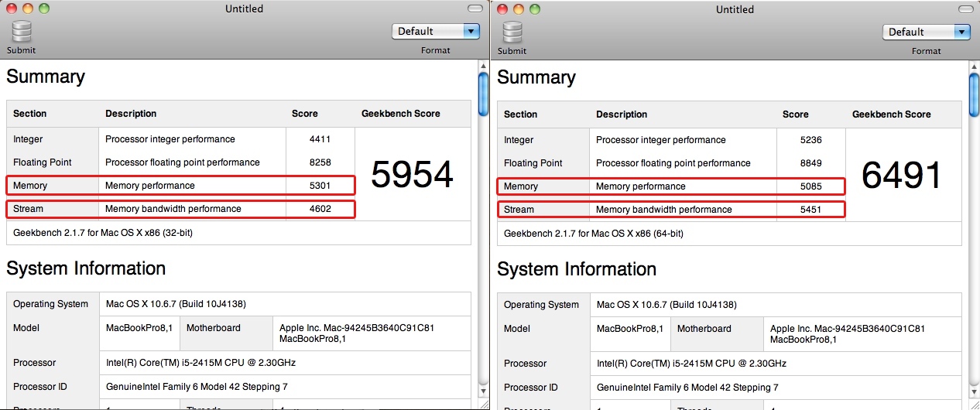Click Apple Inc. motherboard value in left window
This screenshot has height=410, width=980.
point(357,333)
